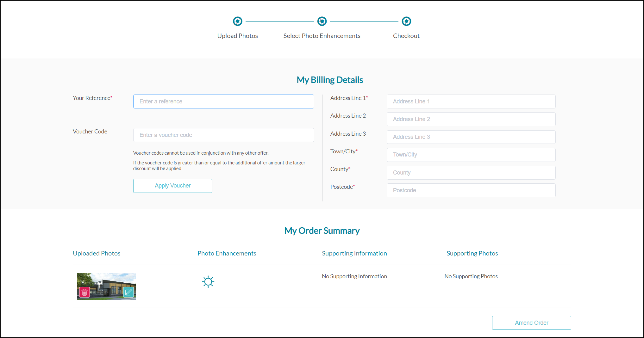The width and height of the screenshot is (644, 338).
Task: Click into the voucher code field
Action: click(x=223, y=135)
